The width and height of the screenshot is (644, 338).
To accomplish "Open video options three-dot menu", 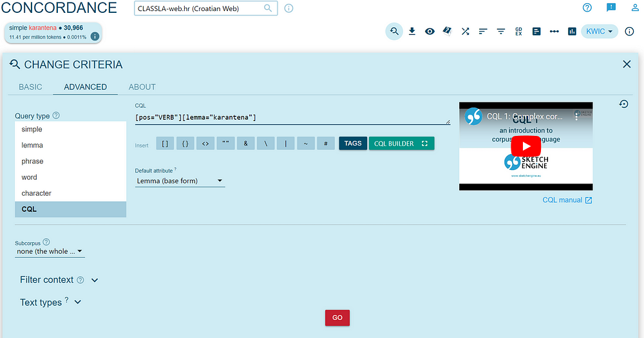I will pos(576,117).
